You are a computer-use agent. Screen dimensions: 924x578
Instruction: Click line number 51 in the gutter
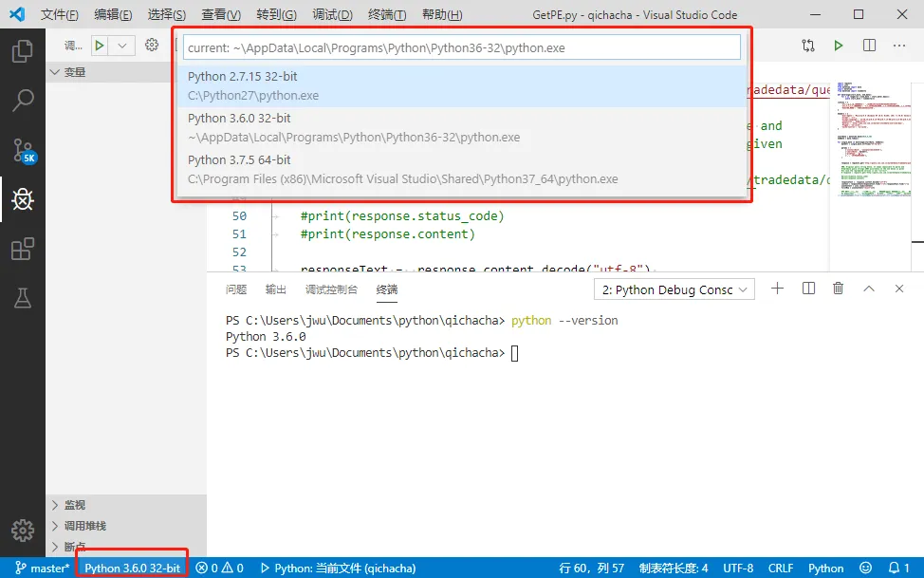point(239,234)
